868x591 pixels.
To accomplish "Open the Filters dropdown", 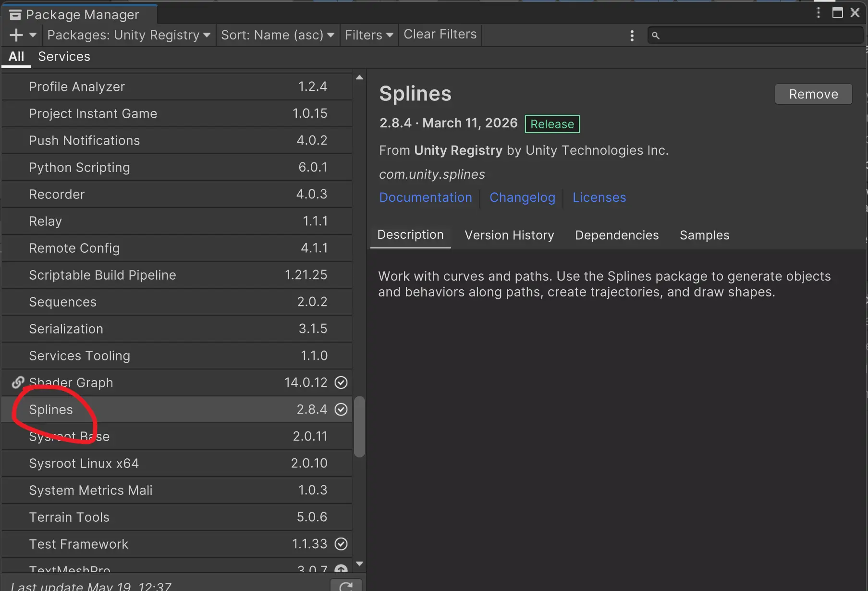I will (369, 35).
